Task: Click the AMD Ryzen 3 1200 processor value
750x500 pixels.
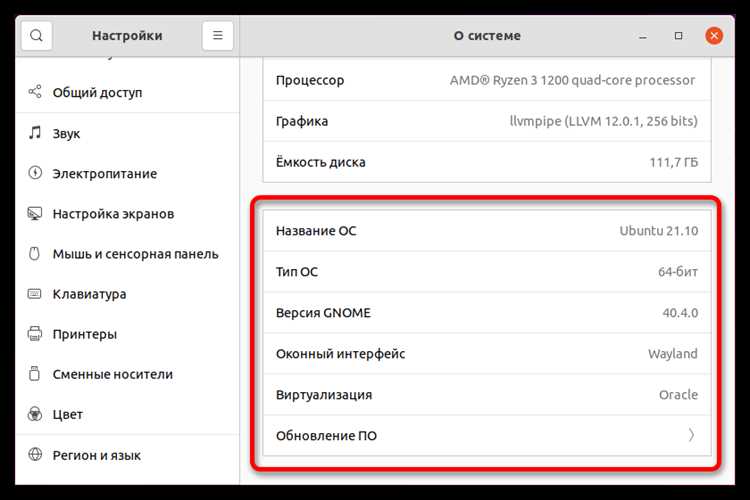Action: [x=572, y=80]
